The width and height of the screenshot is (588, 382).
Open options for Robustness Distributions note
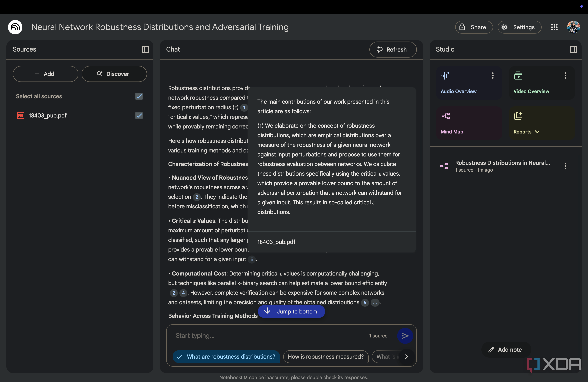(566, 166)
